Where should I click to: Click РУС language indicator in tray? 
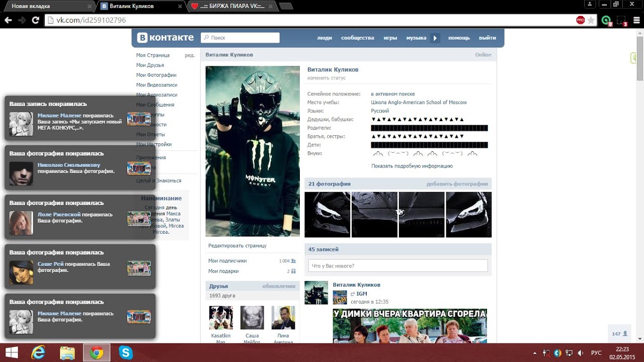tap(596, 353)
